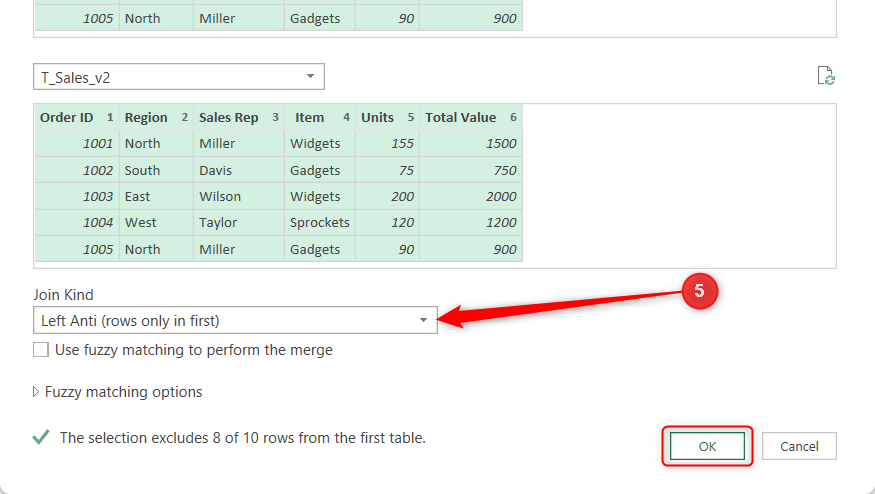Click Widgets cell in row 1001
The image size is (875, 494).
pyautogui.click(x=320, y=143)
